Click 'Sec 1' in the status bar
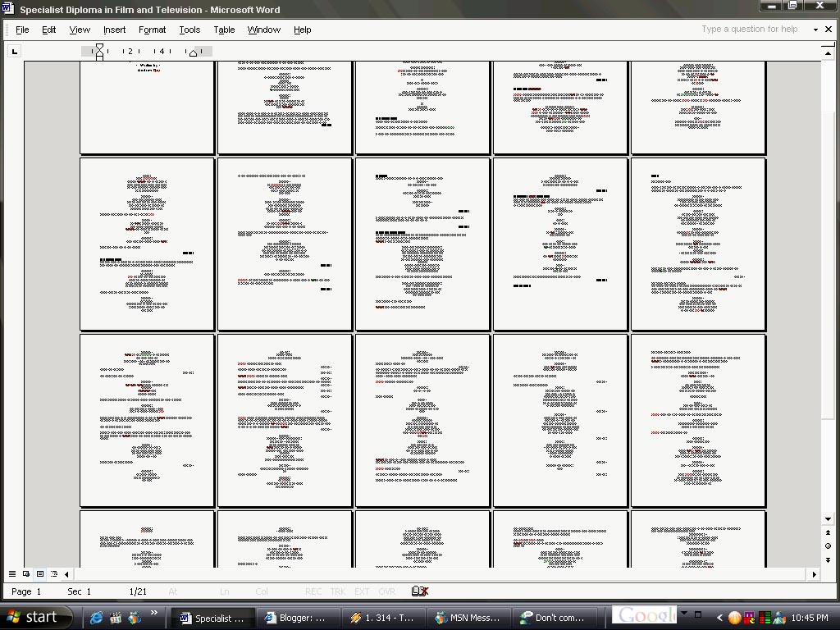 (x=80, y=591)
